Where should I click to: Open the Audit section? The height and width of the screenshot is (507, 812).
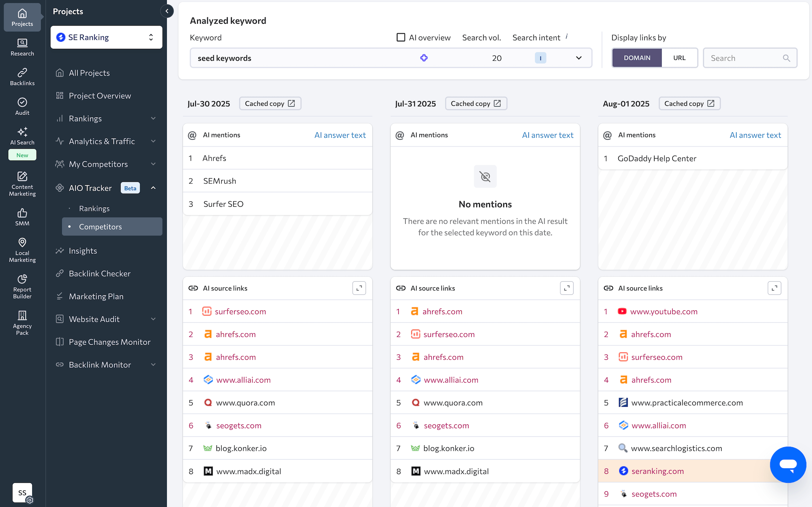point(22,107)
